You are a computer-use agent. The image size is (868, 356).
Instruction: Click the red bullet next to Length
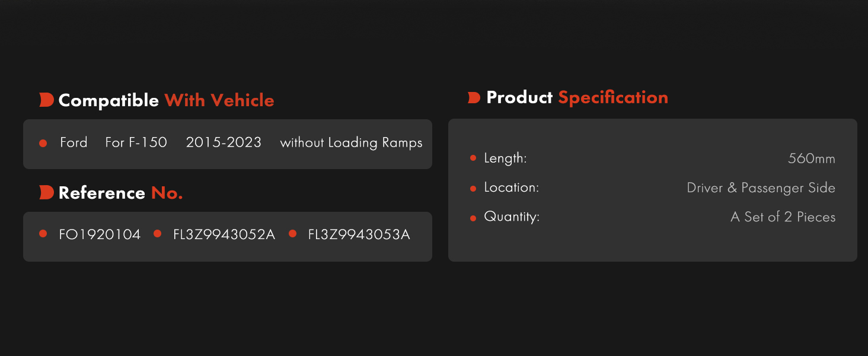pyautogui.click(x=473, y=158)
